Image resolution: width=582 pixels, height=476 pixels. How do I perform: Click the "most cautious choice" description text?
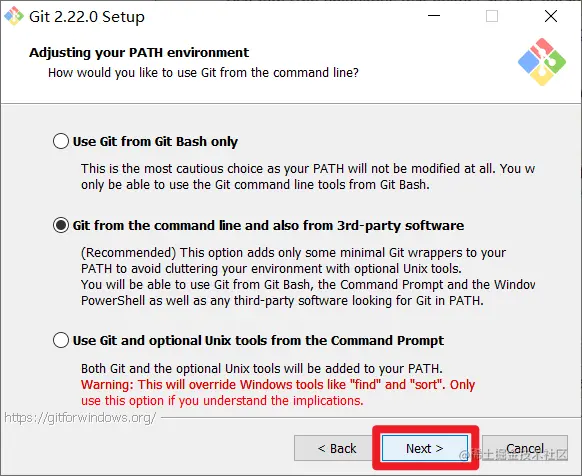(308, 176)
